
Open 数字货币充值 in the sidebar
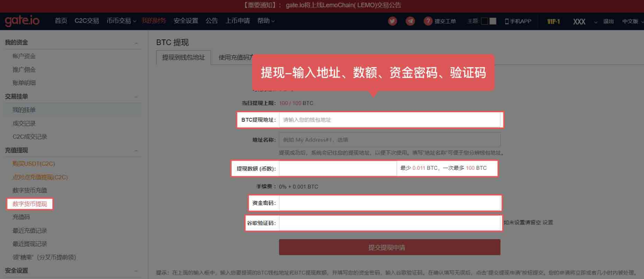30,190
